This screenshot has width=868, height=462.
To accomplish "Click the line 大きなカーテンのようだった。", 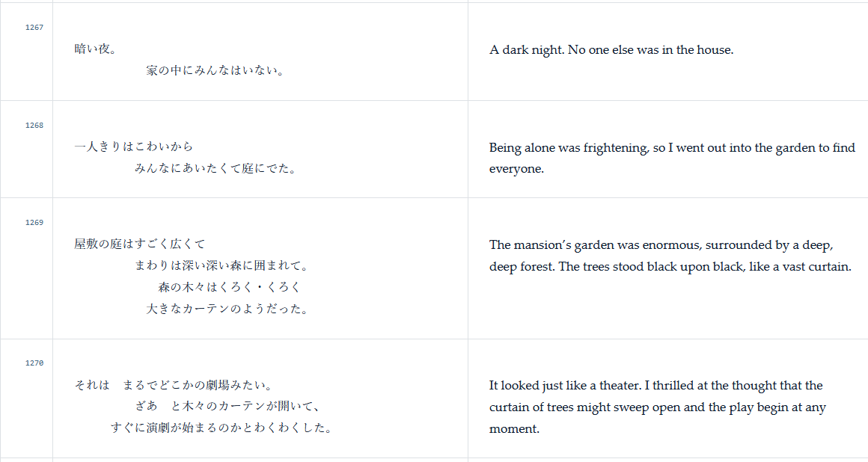I will click(227, 309).
